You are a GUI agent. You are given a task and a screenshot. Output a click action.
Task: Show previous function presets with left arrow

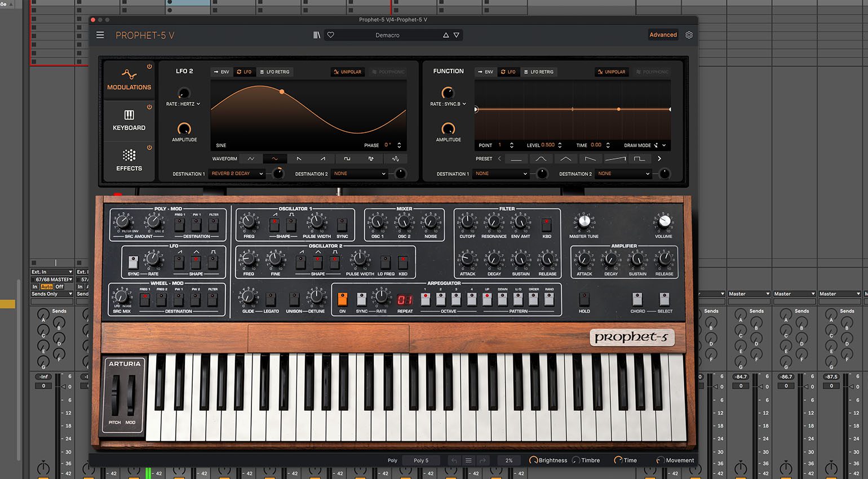[499, 159]
